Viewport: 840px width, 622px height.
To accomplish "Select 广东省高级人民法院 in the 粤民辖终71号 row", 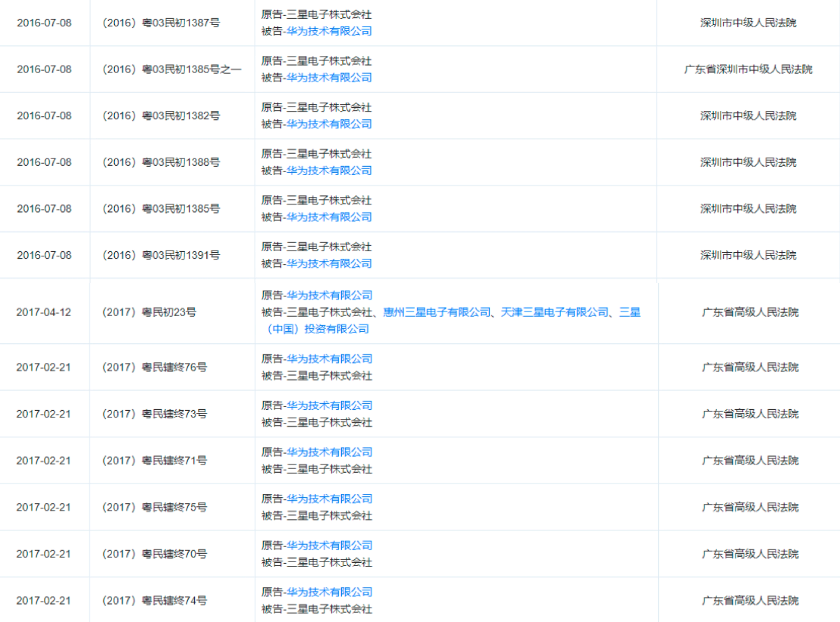I will point(750,461).
